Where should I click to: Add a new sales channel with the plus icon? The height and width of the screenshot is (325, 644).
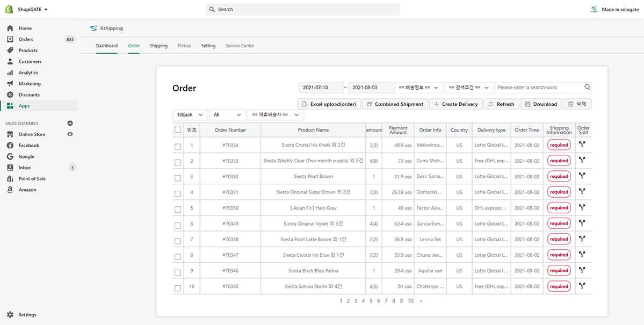70,123
